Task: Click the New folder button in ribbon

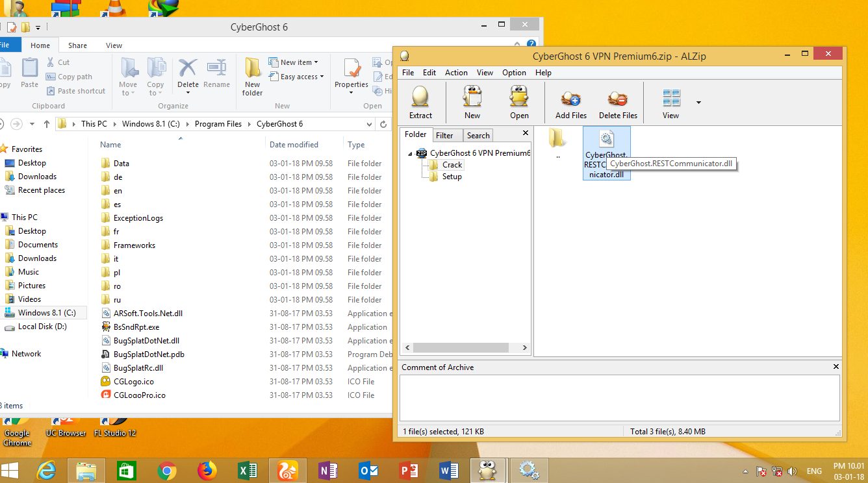Action: point(253,77)
